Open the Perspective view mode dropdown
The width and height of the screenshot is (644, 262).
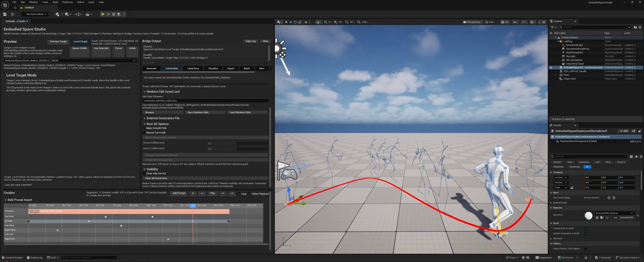473,22
